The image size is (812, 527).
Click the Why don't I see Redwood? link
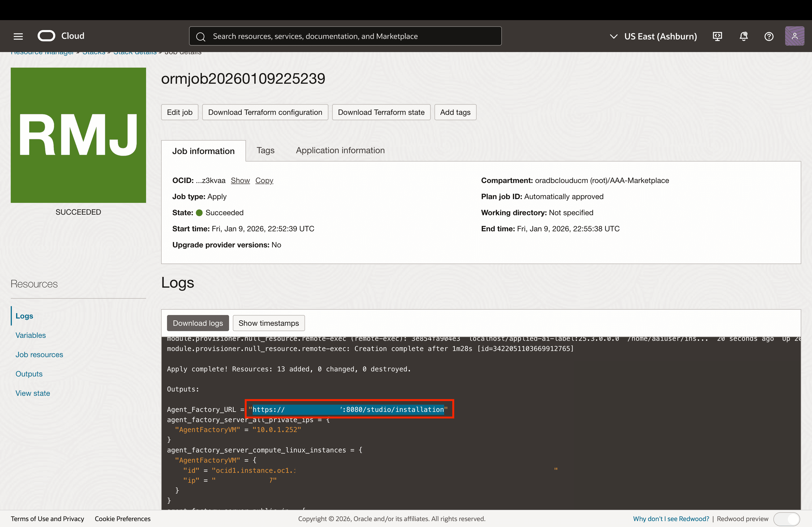670,518
